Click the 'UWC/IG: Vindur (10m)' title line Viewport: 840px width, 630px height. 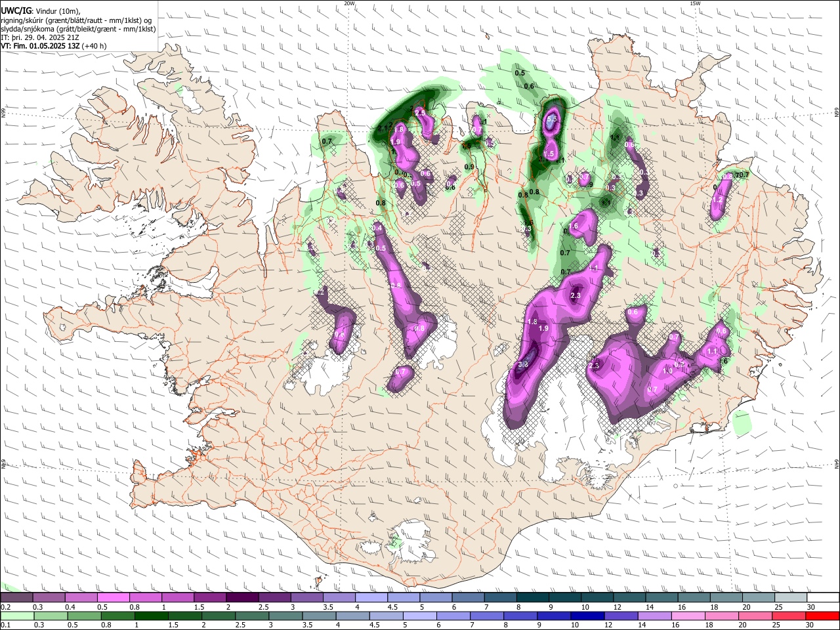(x=41, y=11)
